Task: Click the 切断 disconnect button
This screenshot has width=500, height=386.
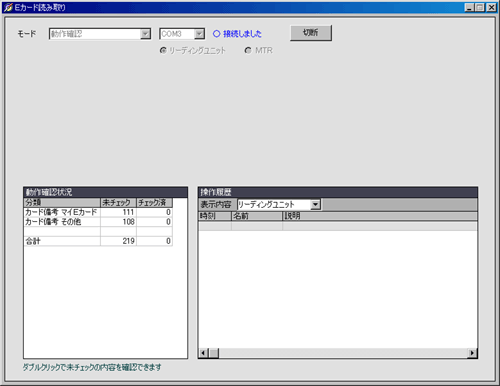Action: pos(311,33)
